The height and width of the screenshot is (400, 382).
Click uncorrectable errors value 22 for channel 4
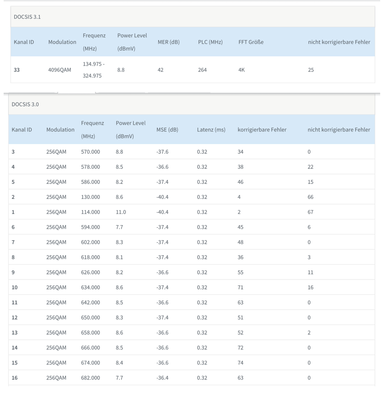pos(310,167)
